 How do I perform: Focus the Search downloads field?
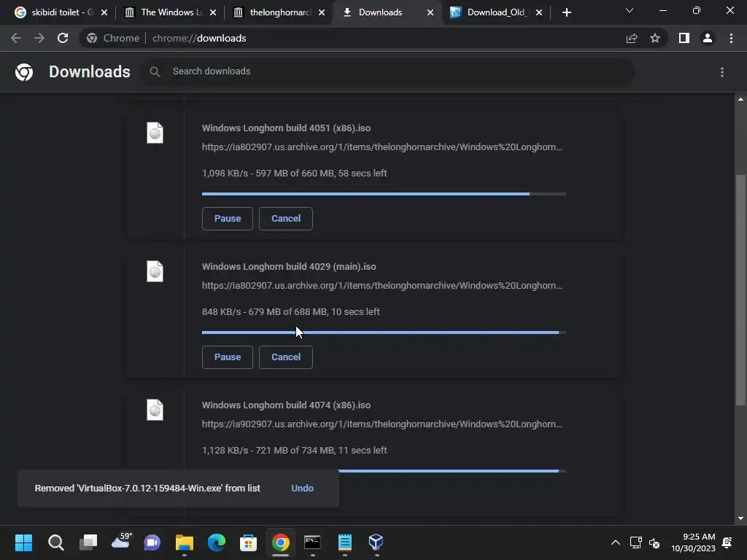tap(387, 71)
